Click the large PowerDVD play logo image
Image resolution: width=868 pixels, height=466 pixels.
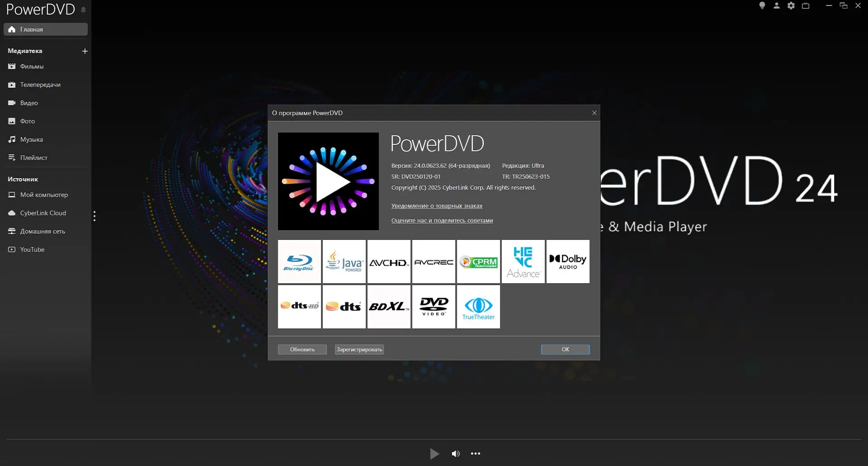(328, 181)
